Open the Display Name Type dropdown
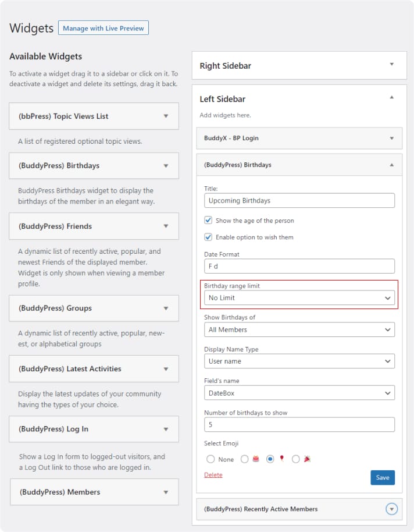Image resolution: width=414 pixels, height=532 pixels. coord(299,361)
